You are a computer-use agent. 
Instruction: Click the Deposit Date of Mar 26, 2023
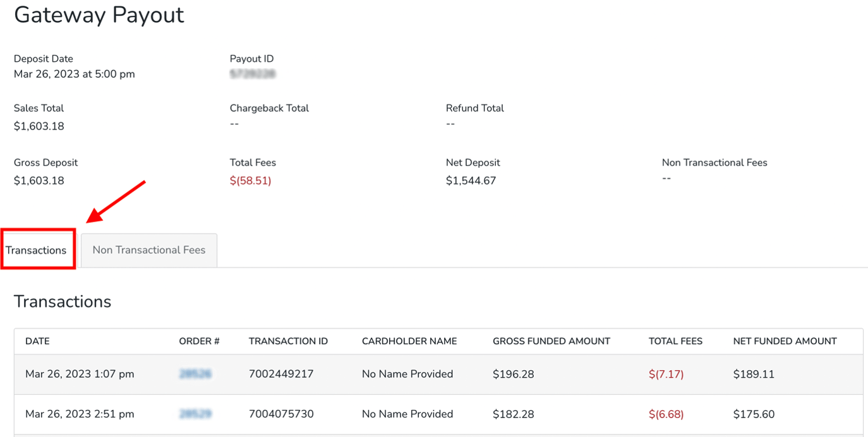pos(74,73)
